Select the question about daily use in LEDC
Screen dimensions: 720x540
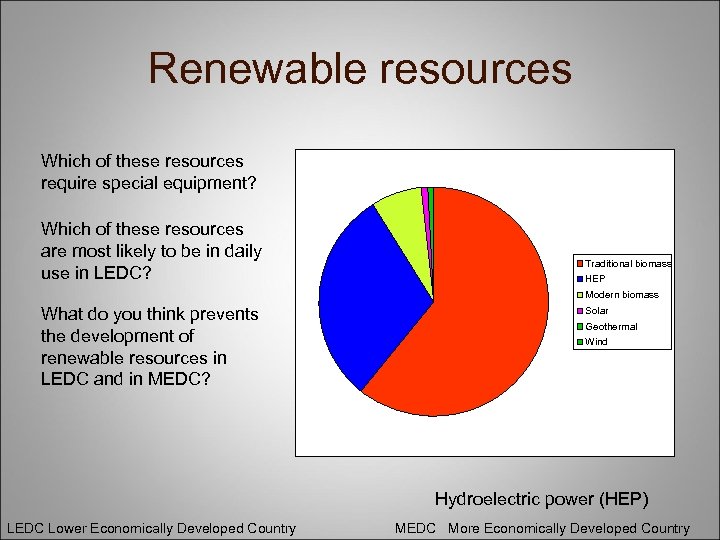tap(151, 251)
